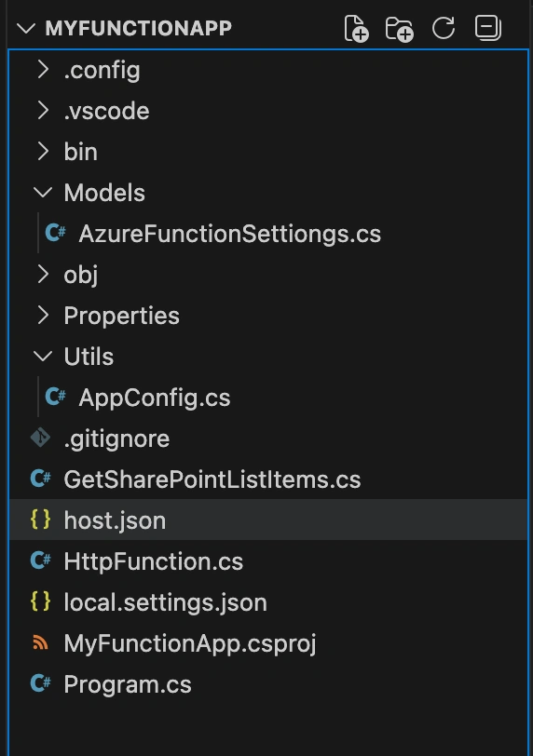Click the New File icon
The height and width of the screenshot is (756, 533).
point(357,28)
